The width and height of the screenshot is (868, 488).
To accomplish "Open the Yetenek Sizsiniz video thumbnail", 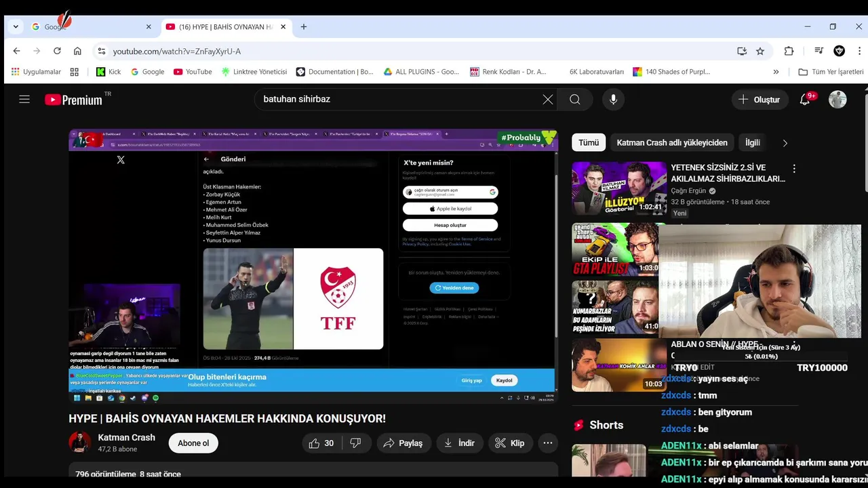I will pyautogui.click(x=619, y=188).
